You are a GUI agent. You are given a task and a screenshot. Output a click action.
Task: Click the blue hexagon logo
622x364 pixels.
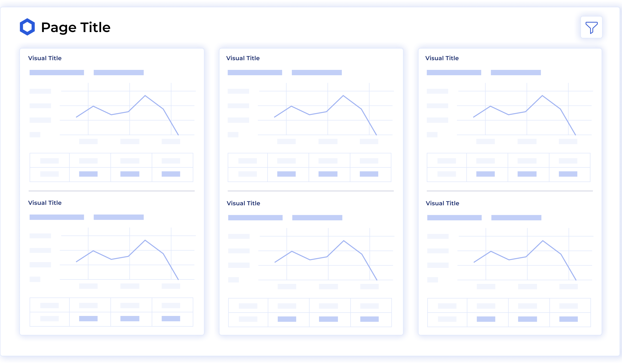click(27, 27)
